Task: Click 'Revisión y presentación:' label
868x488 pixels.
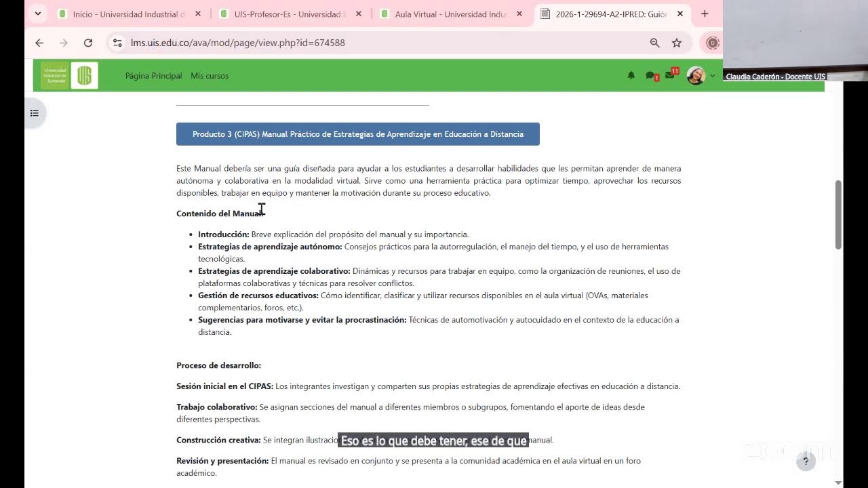Action: tap(222, 461)
